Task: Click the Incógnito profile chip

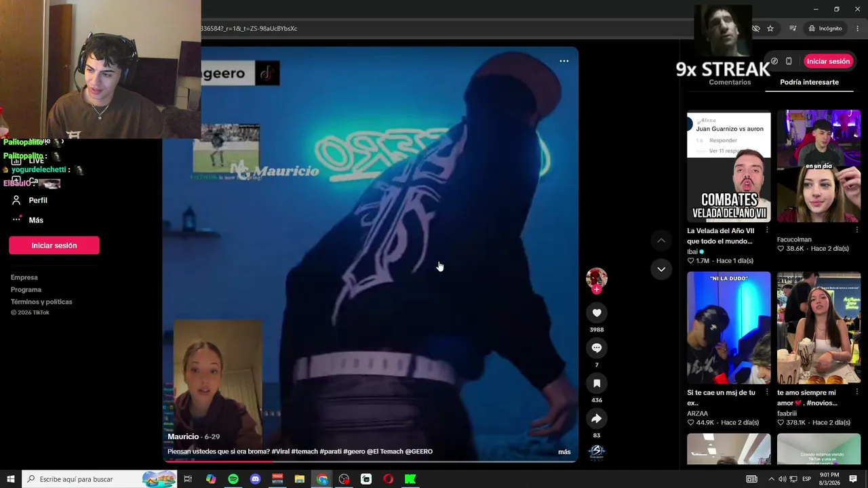Action: coord(825,28)
